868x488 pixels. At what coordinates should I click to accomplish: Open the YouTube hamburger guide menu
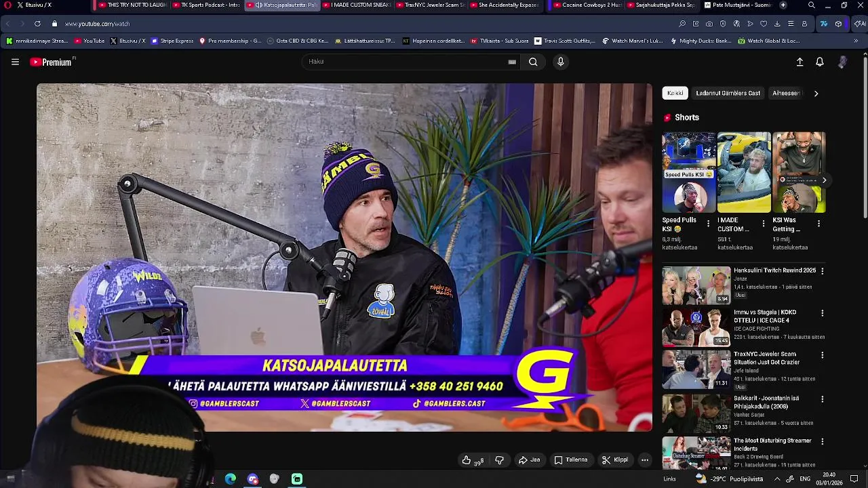[x=15, y=62]
